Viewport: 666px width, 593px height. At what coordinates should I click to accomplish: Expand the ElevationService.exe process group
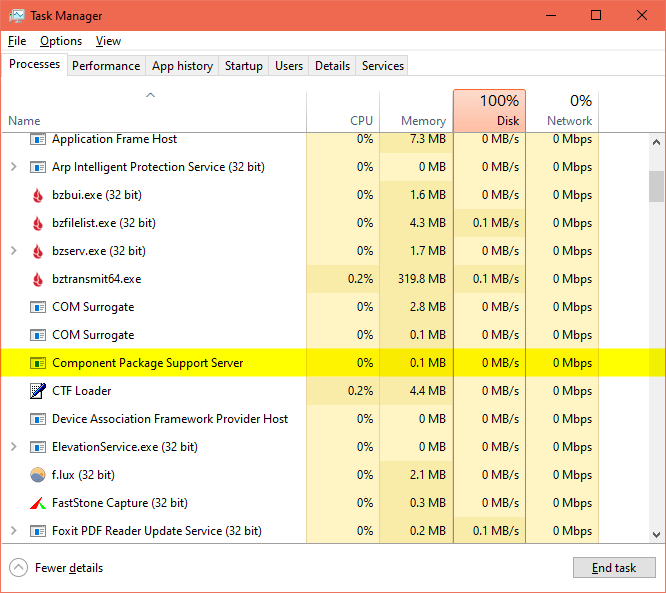14,447
